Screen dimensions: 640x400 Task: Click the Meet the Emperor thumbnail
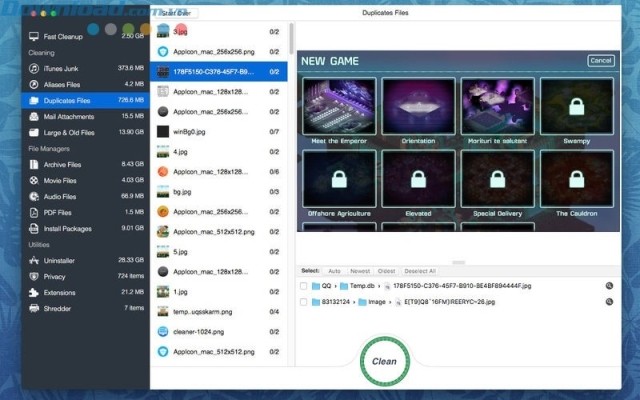(x=339, y=106)
